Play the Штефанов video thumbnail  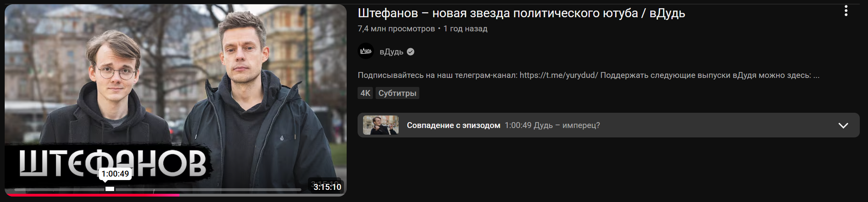click(175, 100)
